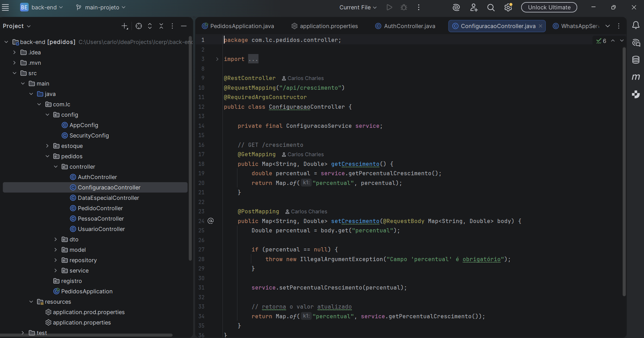Open more run actions menu
Screen dimensions: 644x338
click(x=419, y=7)
